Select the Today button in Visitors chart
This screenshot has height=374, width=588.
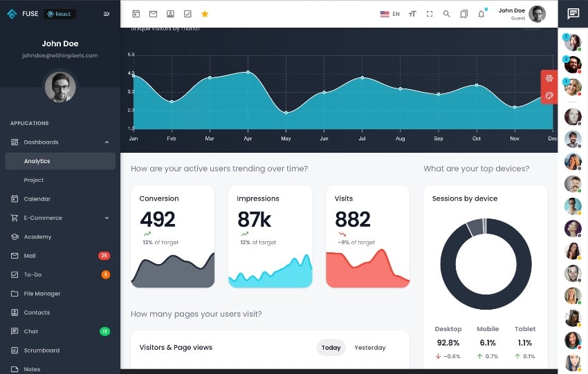pyautogui.click(x=331, y=347)
